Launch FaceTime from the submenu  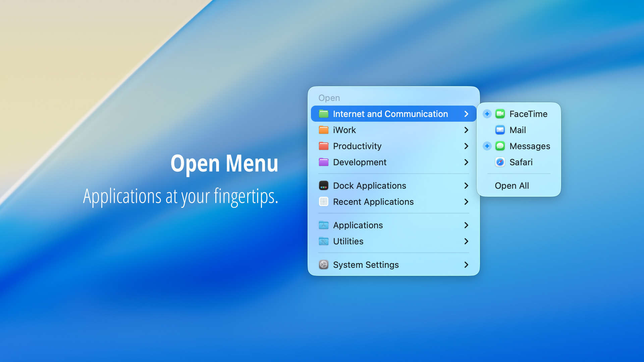click(519, 114)
